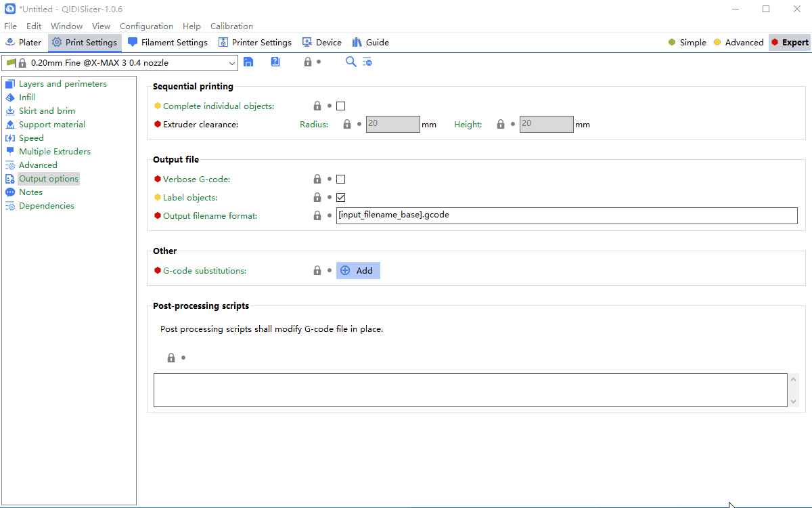Viewport: 812px width, 508px height.
Task: Click the Output filename format field
Action: [x=566, y=215]
